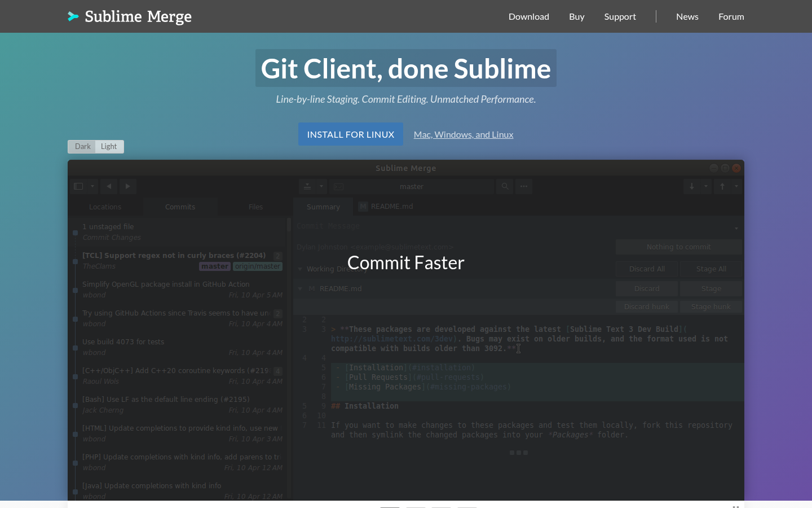812x508 pixels.
Task: Open dropdown arrow next to pull icon
Action: click(x=705, y=186)
